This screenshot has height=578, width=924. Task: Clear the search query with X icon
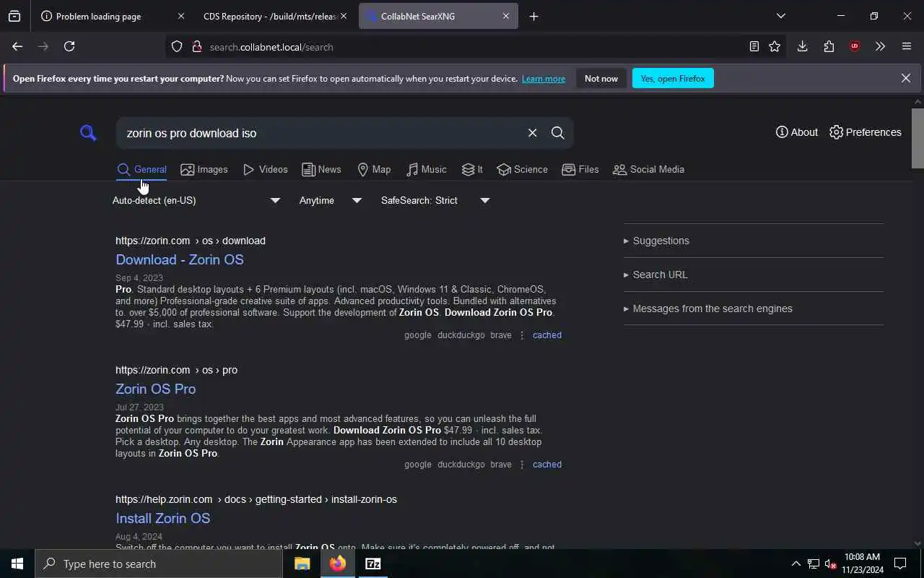click(532, 133)
